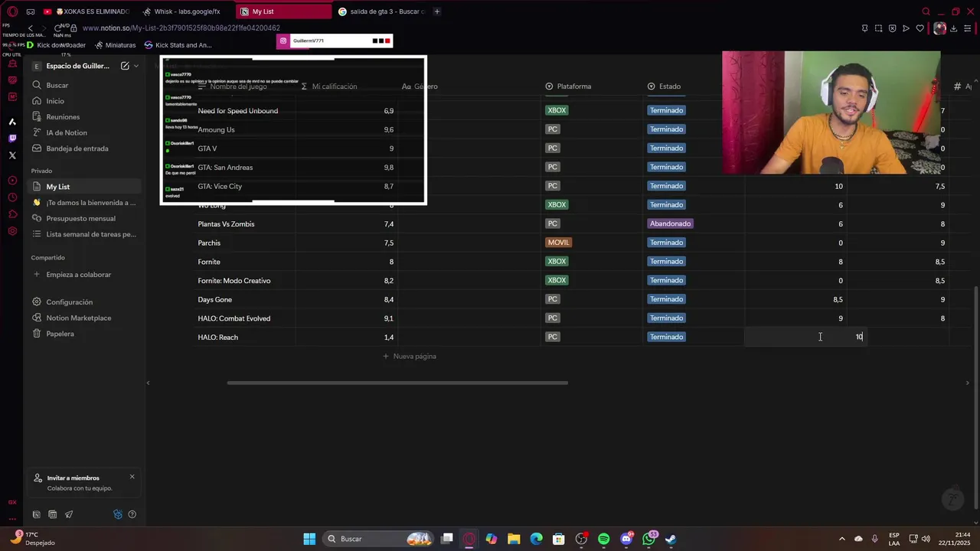Open IA de Notion in the sidebar
This screenshot has height=551, width=980.
click(84, 132)
